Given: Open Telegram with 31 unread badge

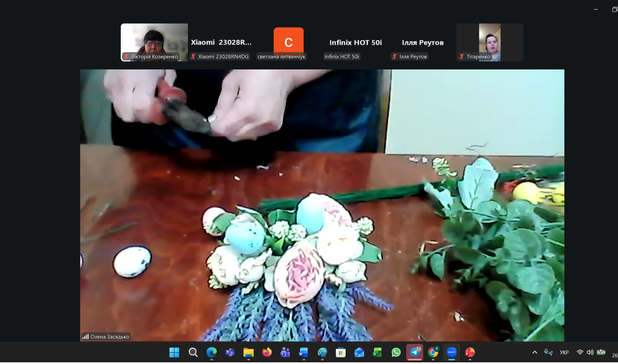Looking at the screenshot, I should pyautogui.click(x=415, y=352).
